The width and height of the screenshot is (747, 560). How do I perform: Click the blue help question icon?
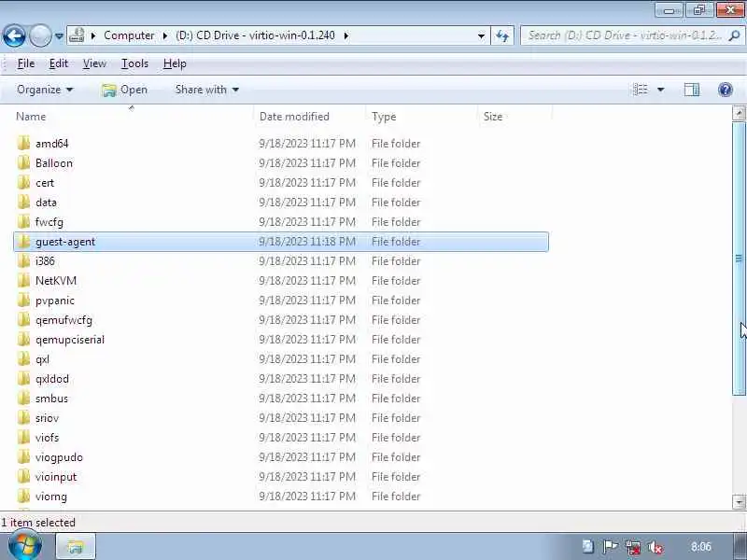click(x=726, y=90)
